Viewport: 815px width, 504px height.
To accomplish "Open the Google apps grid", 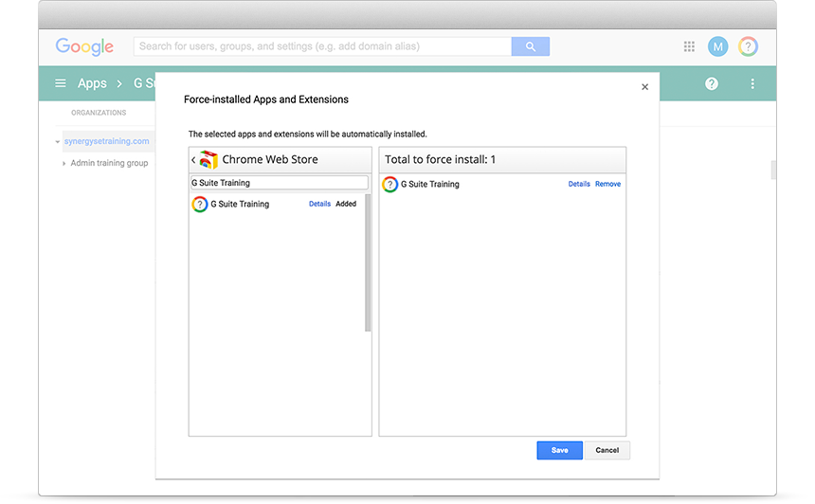I will [689, 46].
